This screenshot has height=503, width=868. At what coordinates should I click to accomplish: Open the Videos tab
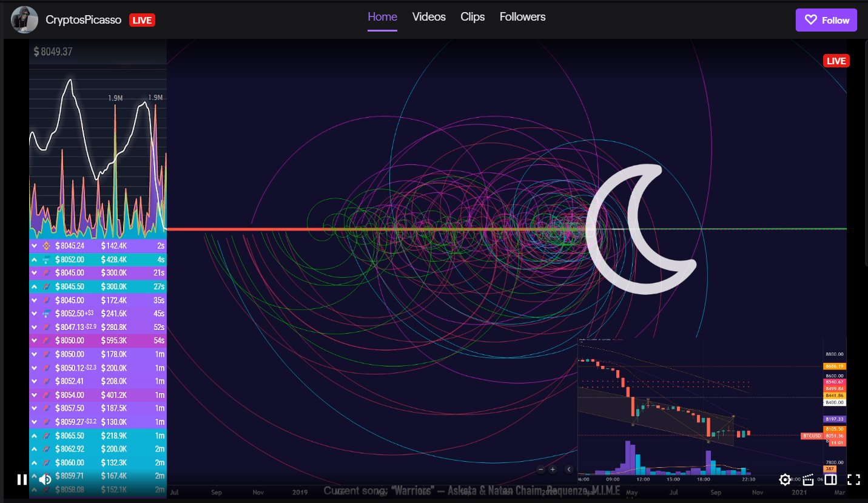click(x=429, y=17)
